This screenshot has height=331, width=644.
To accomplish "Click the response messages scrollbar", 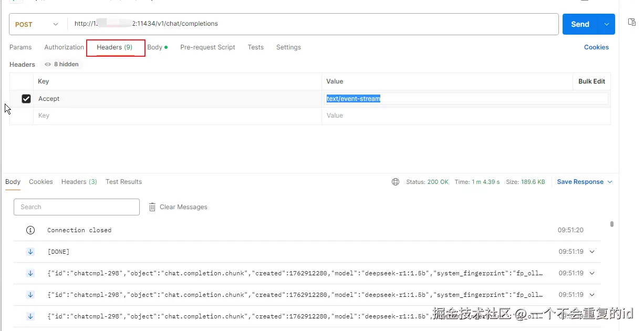I will pos(612,224).
